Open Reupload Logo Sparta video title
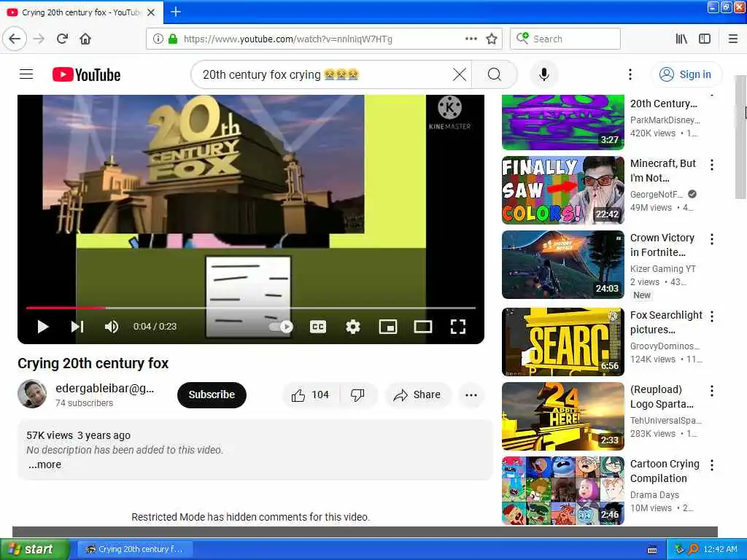 point(662,397)
